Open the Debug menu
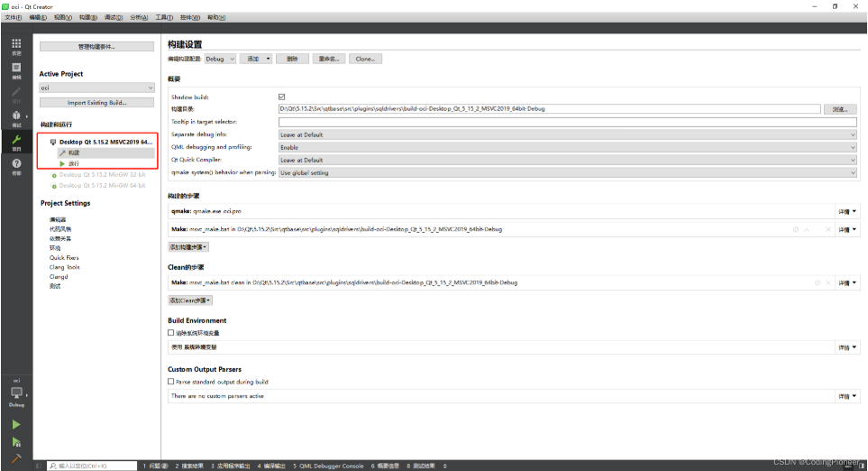868x471 pixels. pos(113,18)
